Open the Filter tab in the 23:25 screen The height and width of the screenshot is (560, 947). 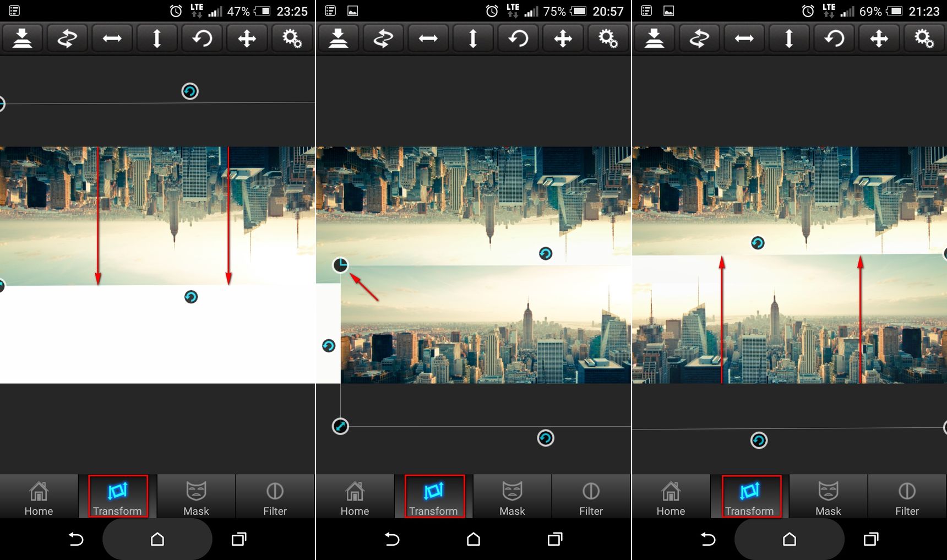tap(275, 497)
